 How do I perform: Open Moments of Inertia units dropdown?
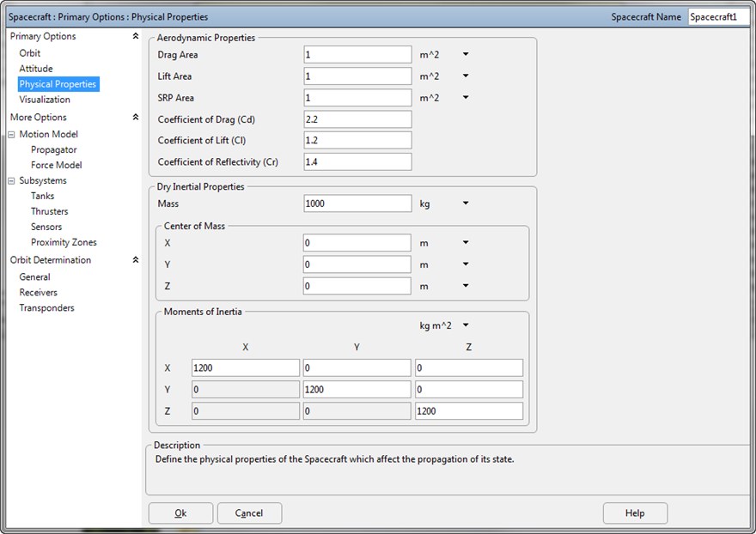tap(466, 325)
